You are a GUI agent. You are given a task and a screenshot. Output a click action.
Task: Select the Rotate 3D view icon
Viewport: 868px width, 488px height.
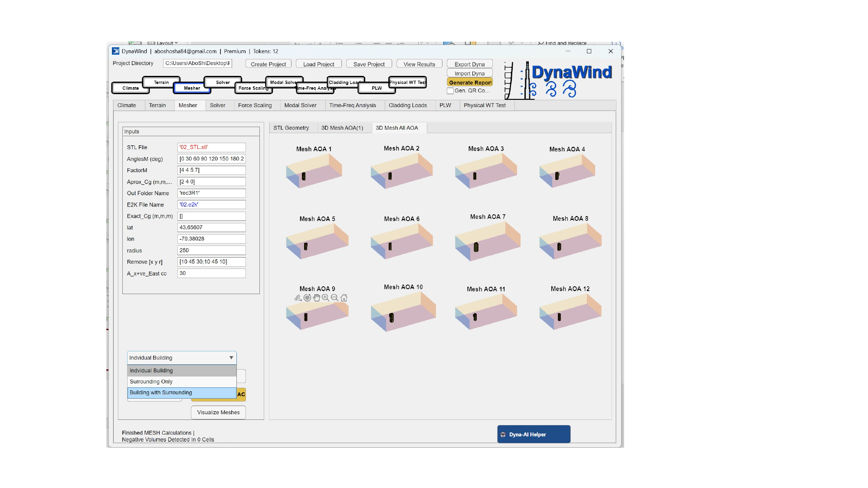click(x=307, y=298)
